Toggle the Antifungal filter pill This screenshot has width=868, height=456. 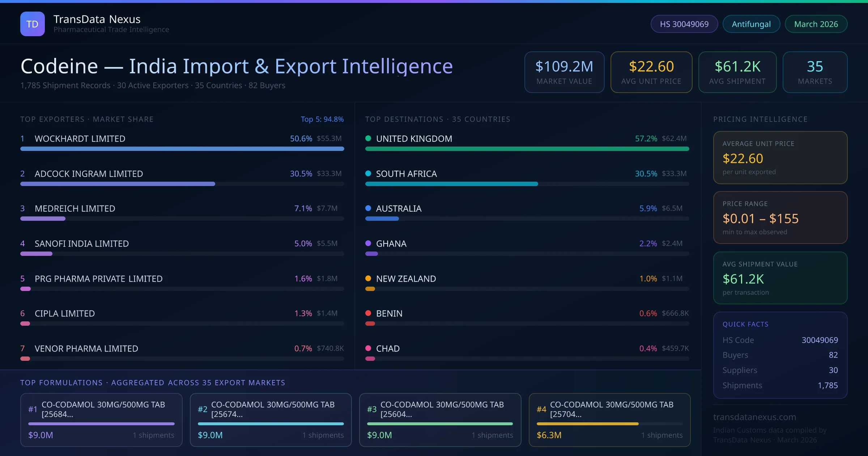coord(751,24)
